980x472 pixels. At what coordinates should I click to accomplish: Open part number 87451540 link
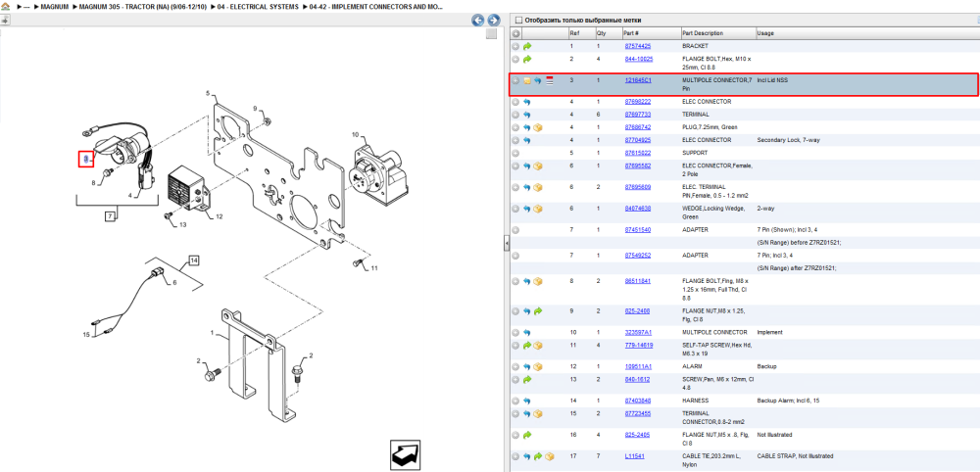pyautogui.click(x=638, y=230)
